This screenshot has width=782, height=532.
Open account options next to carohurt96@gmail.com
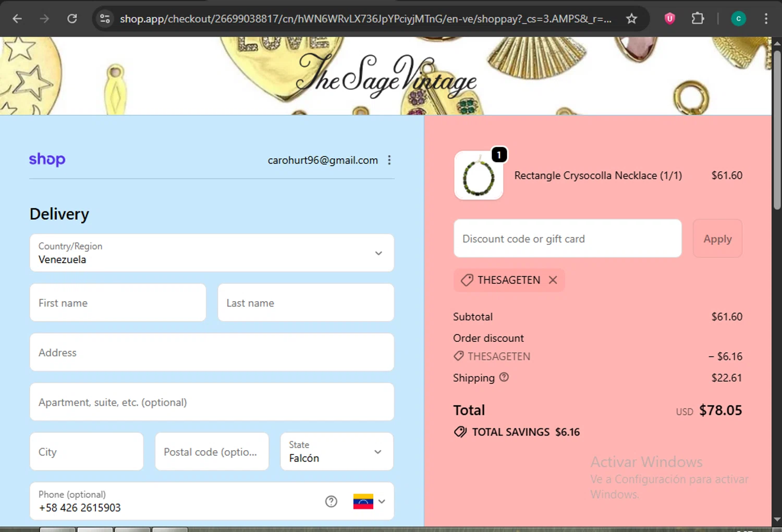pyautogui.click(x=389, y=160)
